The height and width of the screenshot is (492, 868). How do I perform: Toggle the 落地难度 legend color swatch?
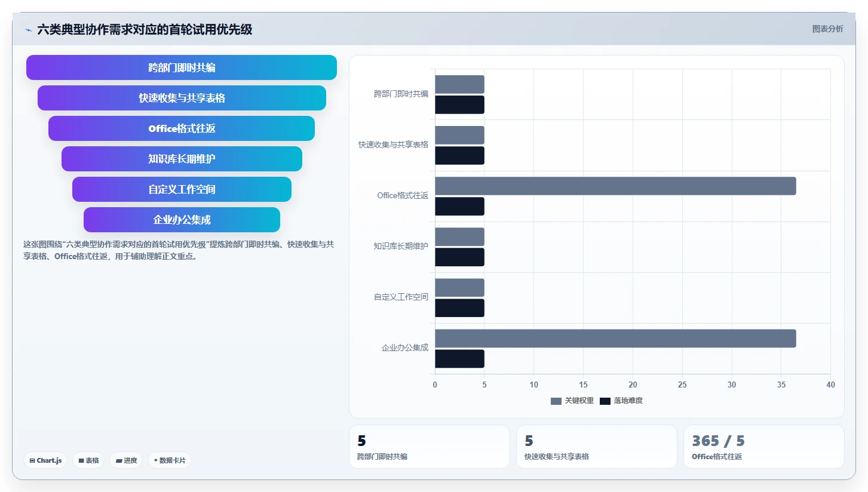(x=605, y=401)
